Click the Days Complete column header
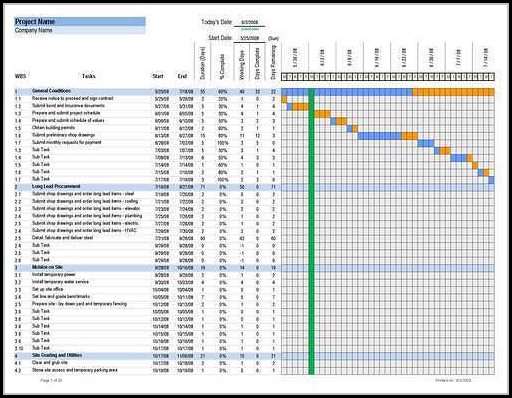512x398 pixels. tap(257, 64)
